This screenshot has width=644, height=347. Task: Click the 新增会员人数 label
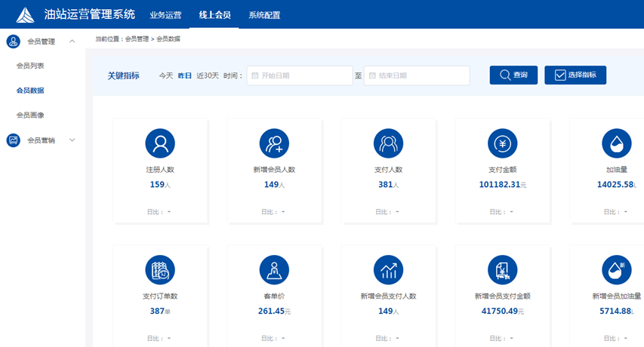point(274,170)
